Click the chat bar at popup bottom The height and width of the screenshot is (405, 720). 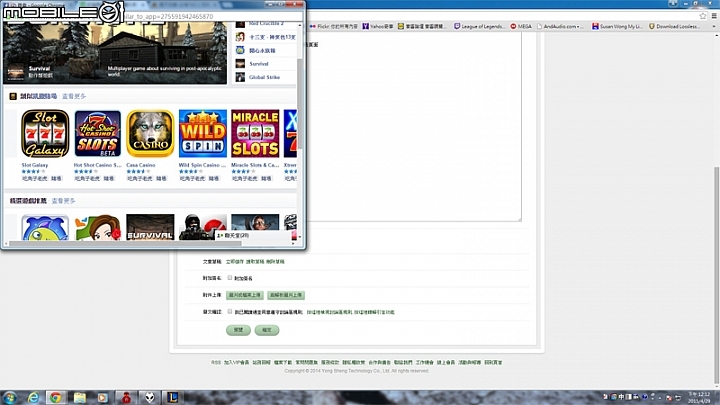click(255, 236)
